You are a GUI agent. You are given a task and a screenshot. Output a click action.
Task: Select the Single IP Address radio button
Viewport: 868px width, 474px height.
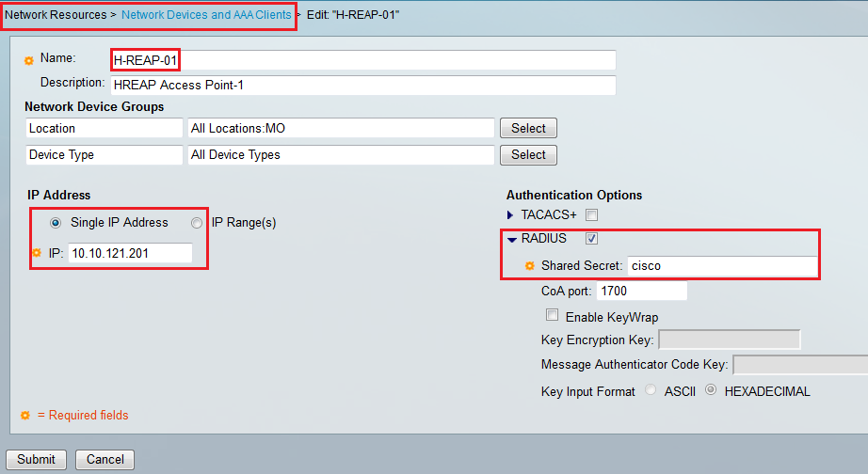click(x=56, y=223)
